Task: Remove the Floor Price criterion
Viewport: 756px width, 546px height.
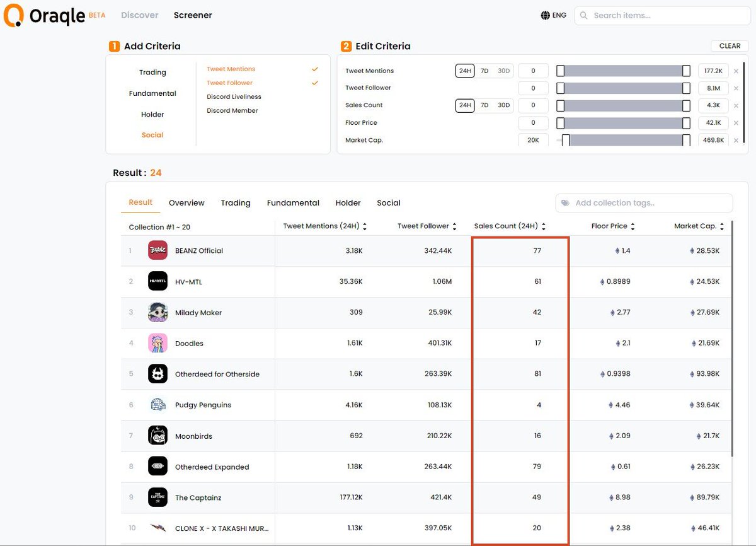Action: click(736, 123)
